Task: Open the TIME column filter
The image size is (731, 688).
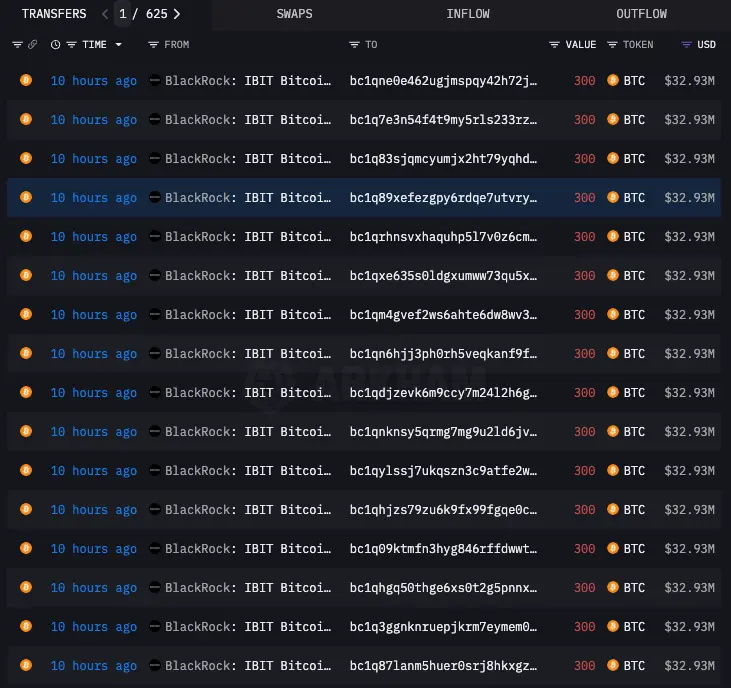Action: coord(71,45)
